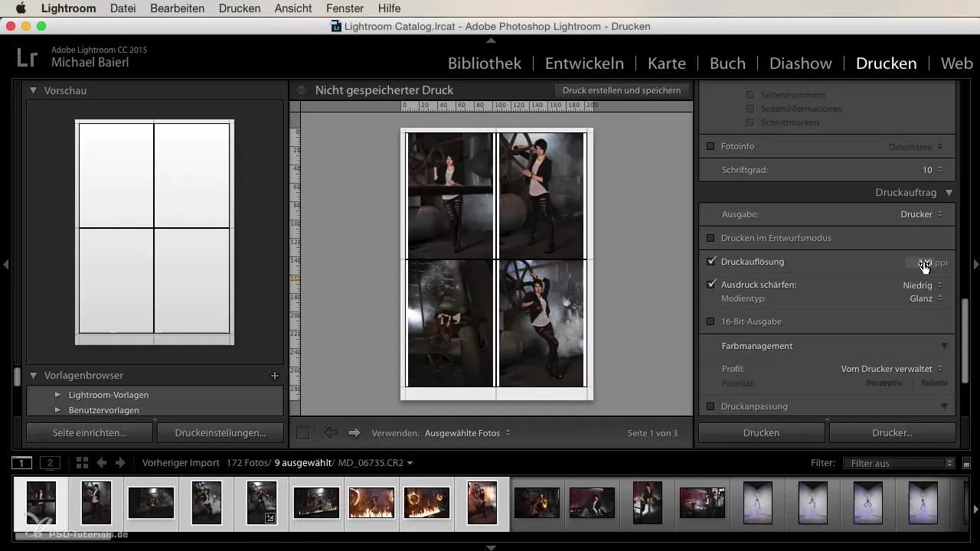Click the Drucker... button

pos(893,433)
